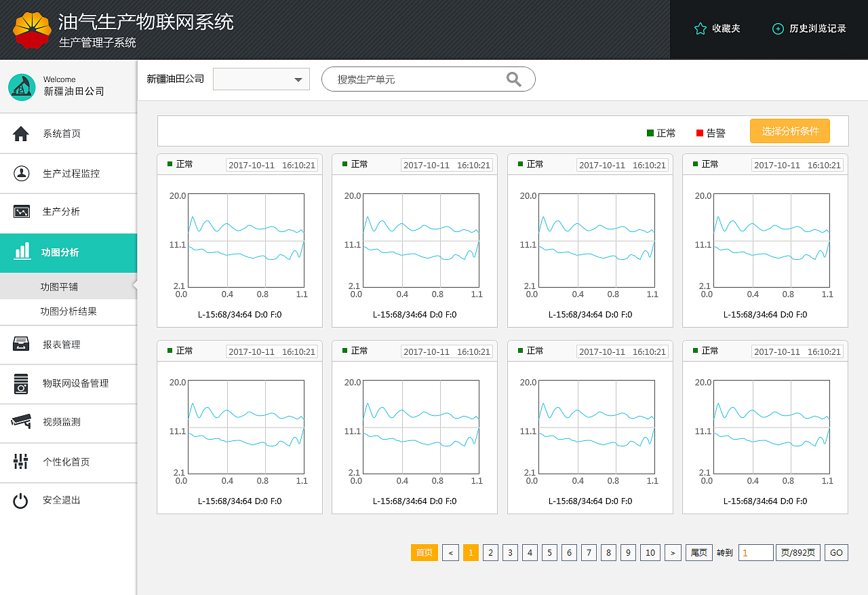Click the 系统首页 home icon
Image resolution: width=868 pixels, height=595 pixels.
(21, 133)
